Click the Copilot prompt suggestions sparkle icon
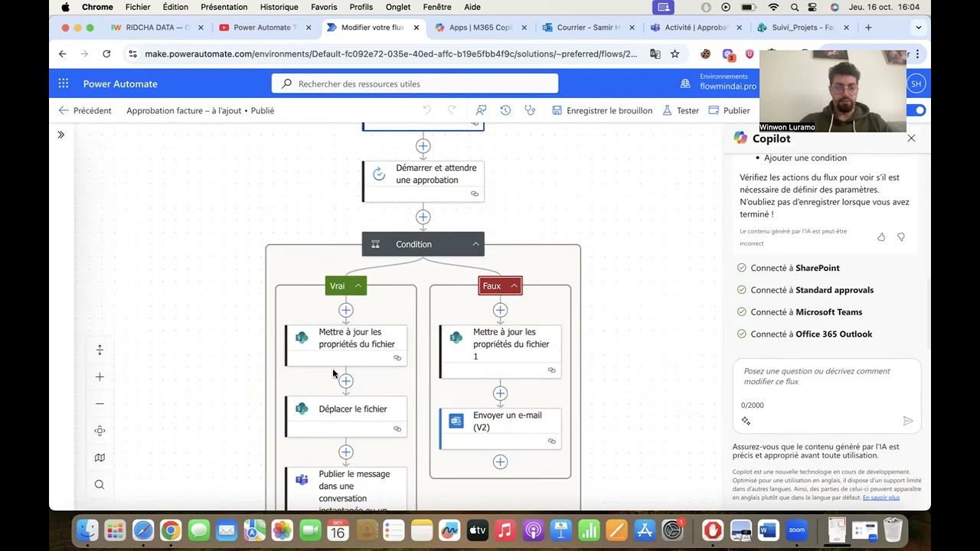Viewport: 980px width, 551px height. coord(746,421)
